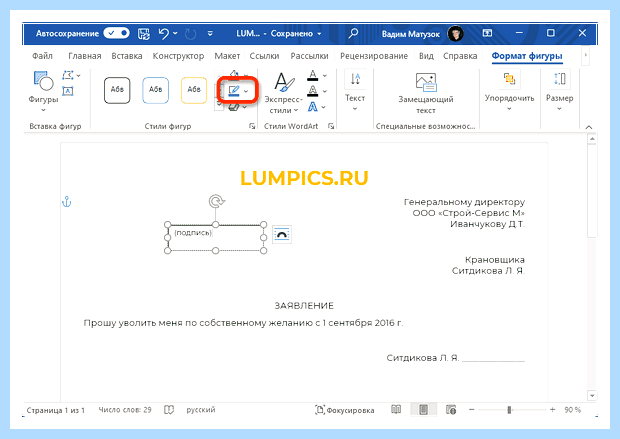
Task: Open the Text Outline dropdown arrow
Action: tap(325, 91)
